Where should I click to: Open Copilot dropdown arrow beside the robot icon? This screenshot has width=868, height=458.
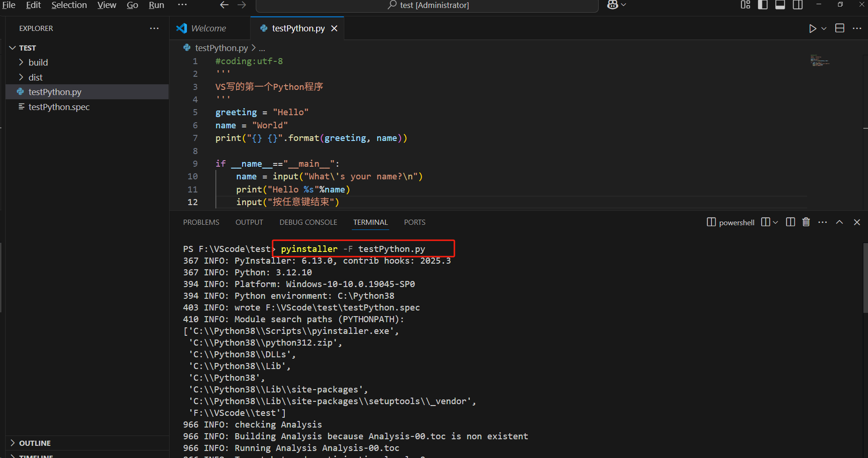click(x=623, y=5)
